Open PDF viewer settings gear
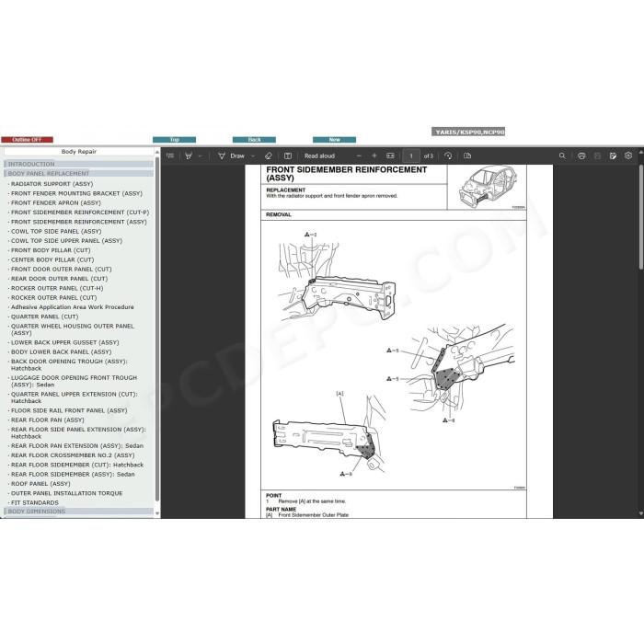 point(628,155)
